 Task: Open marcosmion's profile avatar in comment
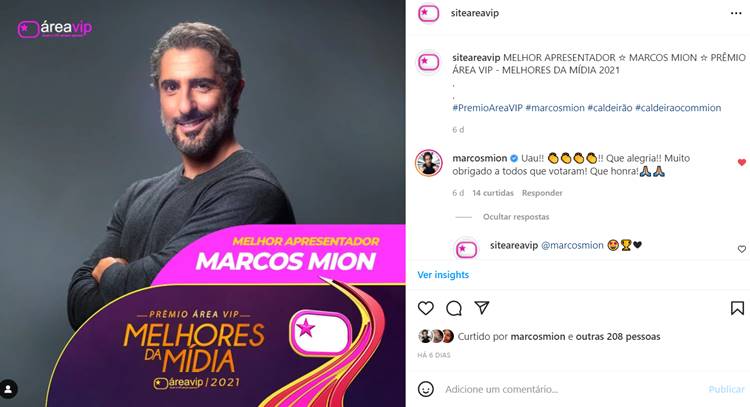[429, 163]
